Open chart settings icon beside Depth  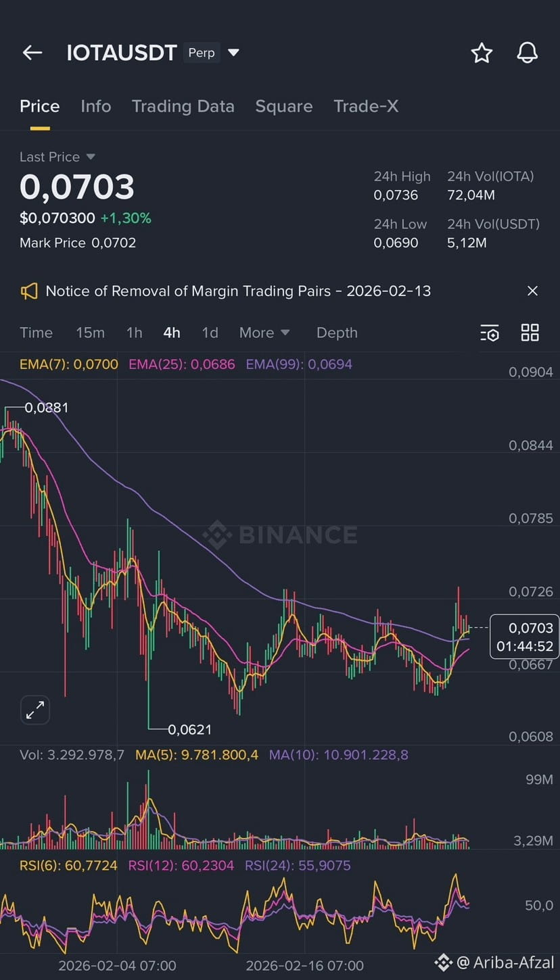(490, 333)
